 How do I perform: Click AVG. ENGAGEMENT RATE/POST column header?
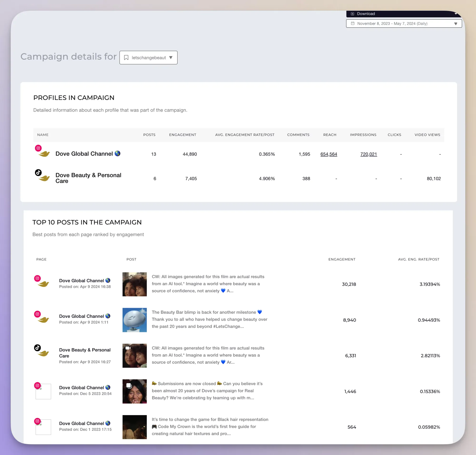pos(245,135)
